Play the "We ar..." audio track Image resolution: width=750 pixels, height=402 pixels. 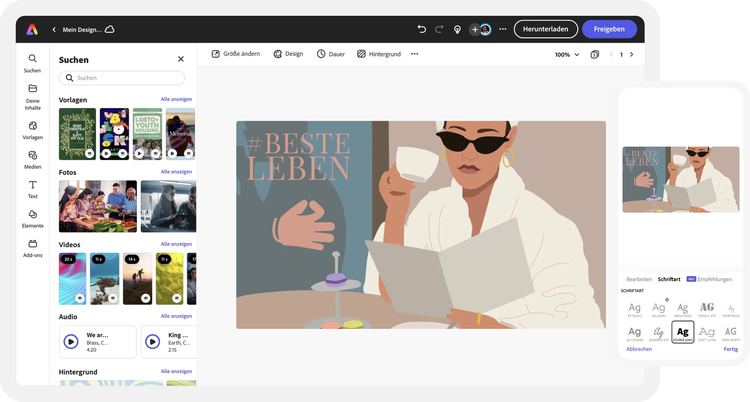point(71,341)
